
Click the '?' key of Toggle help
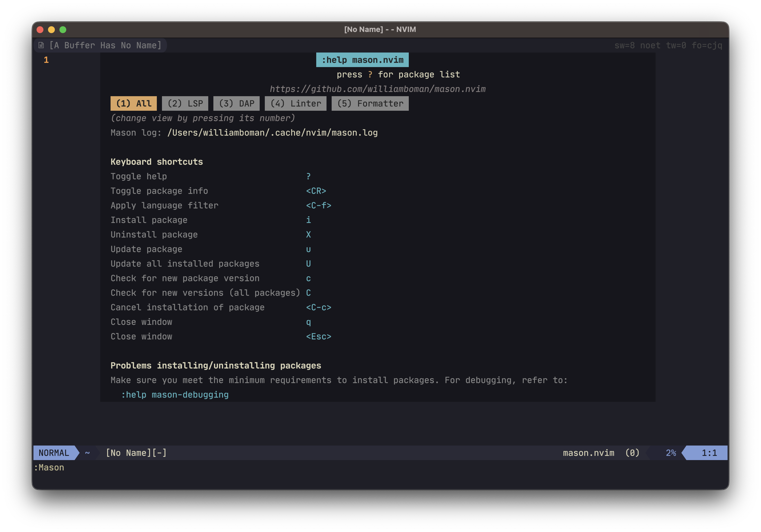309,176
